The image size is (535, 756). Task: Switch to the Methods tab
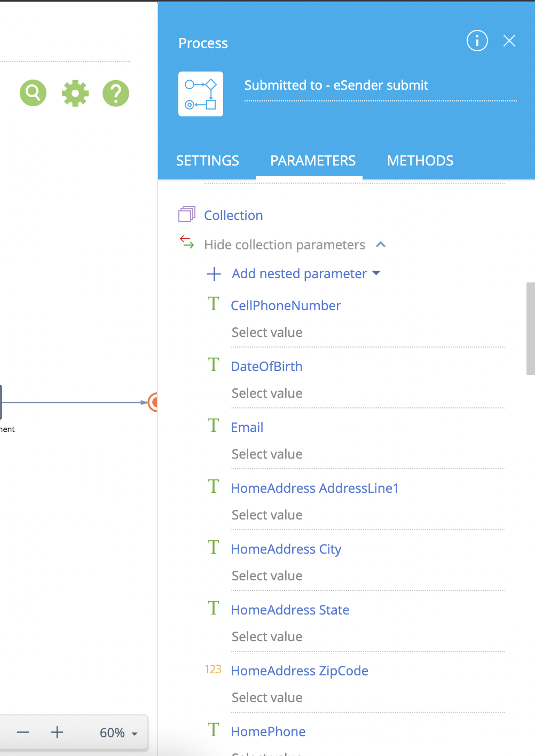[420, 161]
